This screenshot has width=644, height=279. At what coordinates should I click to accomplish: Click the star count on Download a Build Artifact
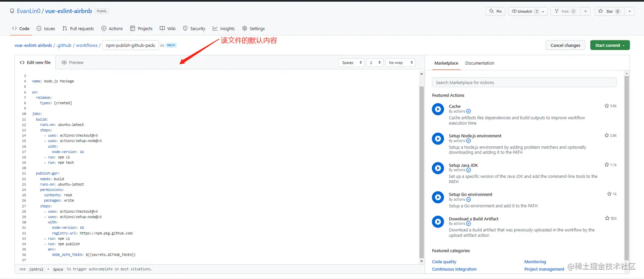point(611,218)
